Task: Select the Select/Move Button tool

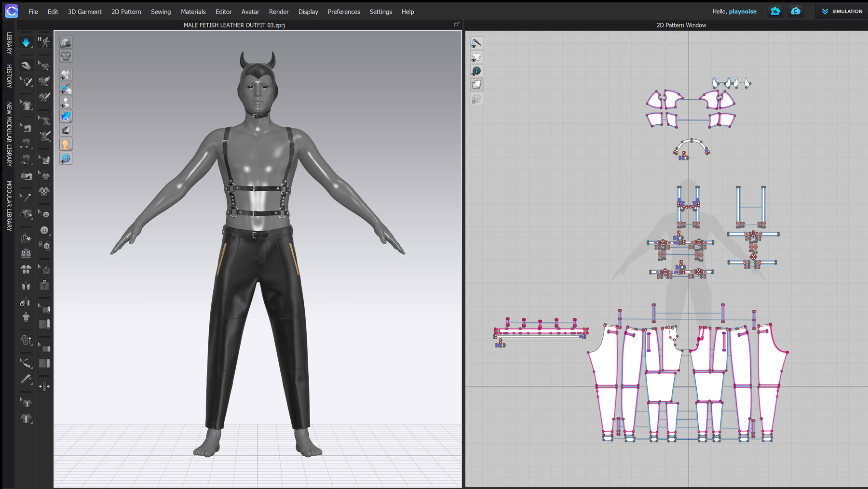Action: click(x=44, y=214)
